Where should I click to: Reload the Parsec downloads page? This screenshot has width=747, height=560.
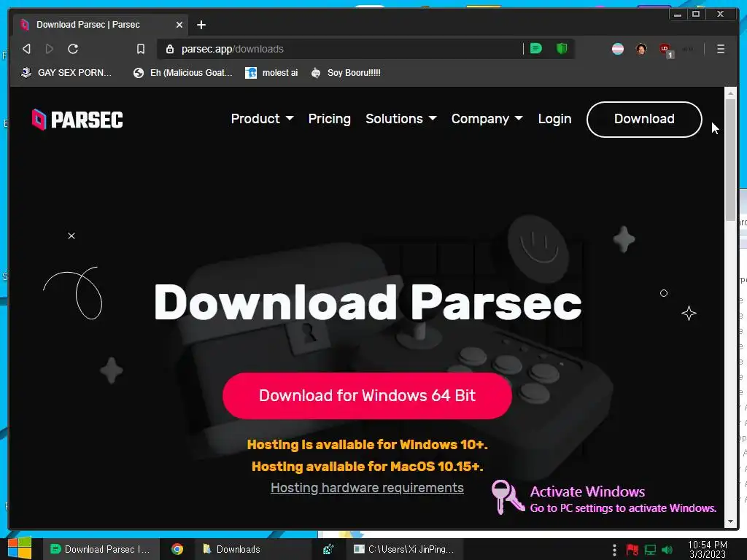[73, 49]
